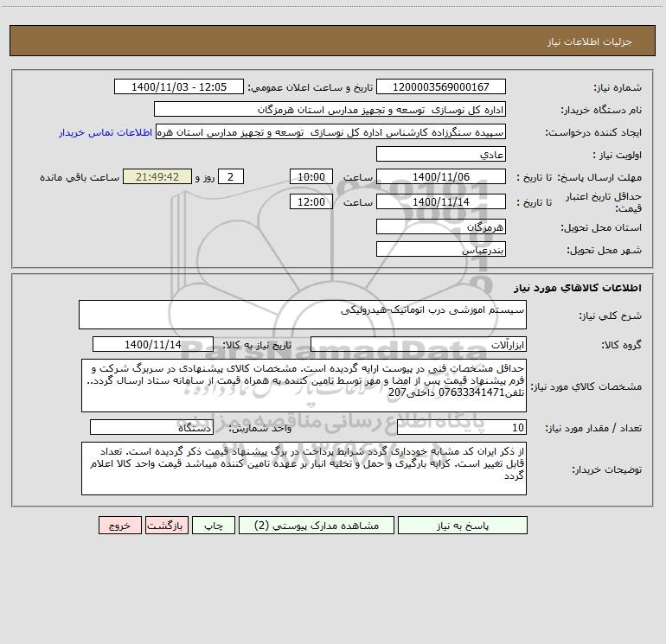
Task: Click the 'تاریخ نیاز به کالا:' label
Action: [258, 345]
